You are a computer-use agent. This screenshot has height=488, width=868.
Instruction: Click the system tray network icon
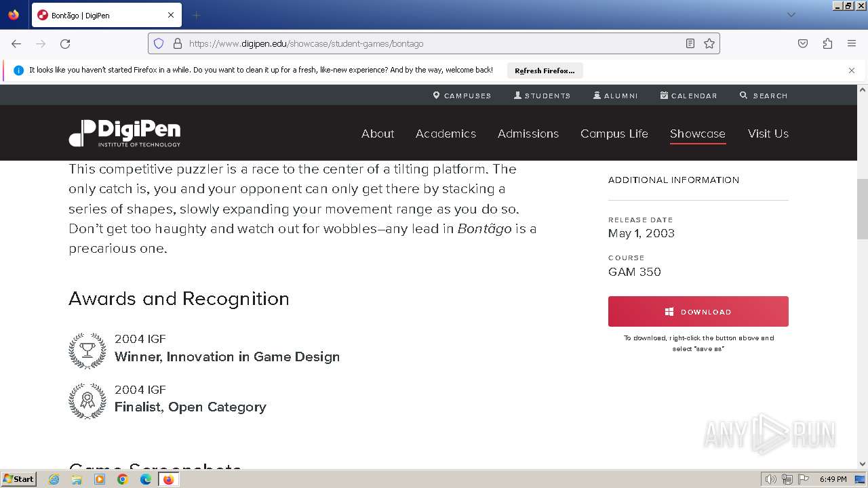[x=787, y=479]
